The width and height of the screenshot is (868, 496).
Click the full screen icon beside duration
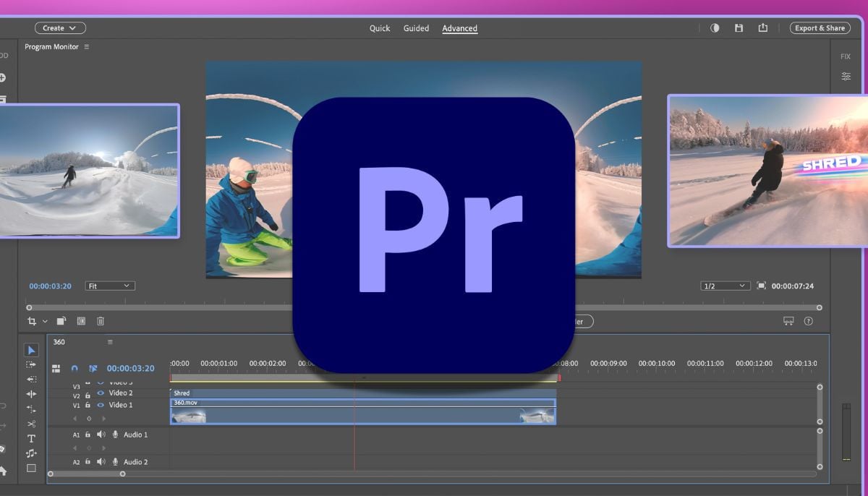761,286
